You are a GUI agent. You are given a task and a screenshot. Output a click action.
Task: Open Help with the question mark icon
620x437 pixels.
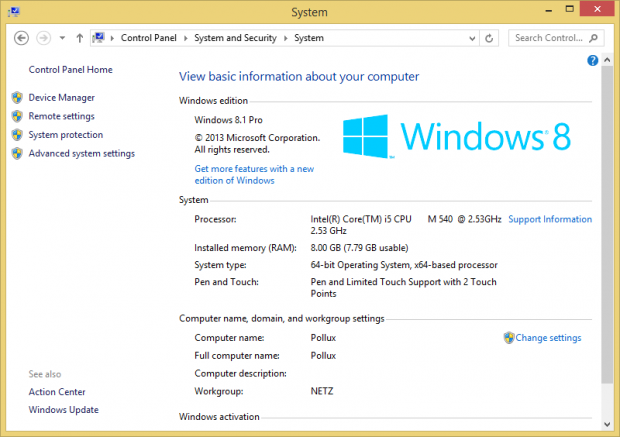click(x=592, y=61)
